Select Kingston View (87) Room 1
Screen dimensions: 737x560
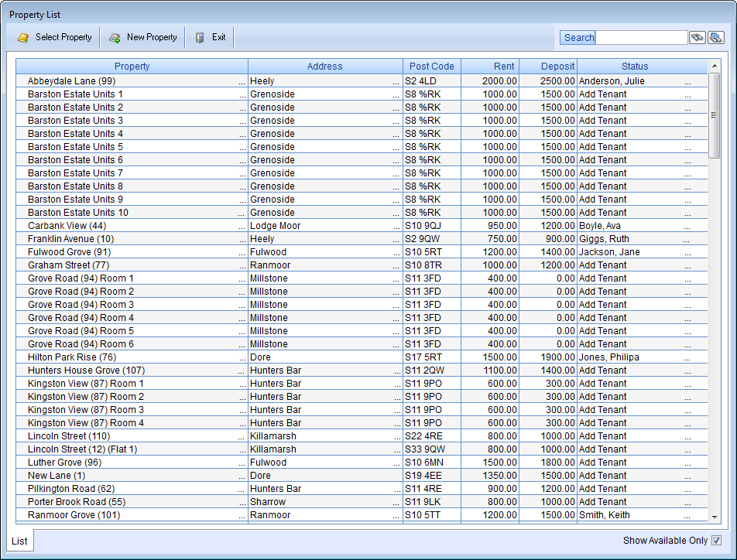coord(85,384)
